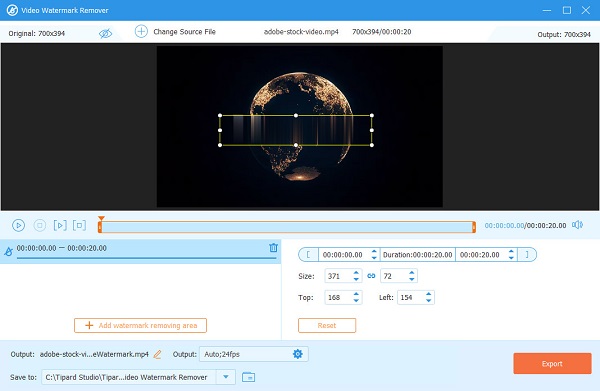The height and width of the screenshot is (391, 600).
Task: Decrease start time with the down arrow
Action: point(374,258)
